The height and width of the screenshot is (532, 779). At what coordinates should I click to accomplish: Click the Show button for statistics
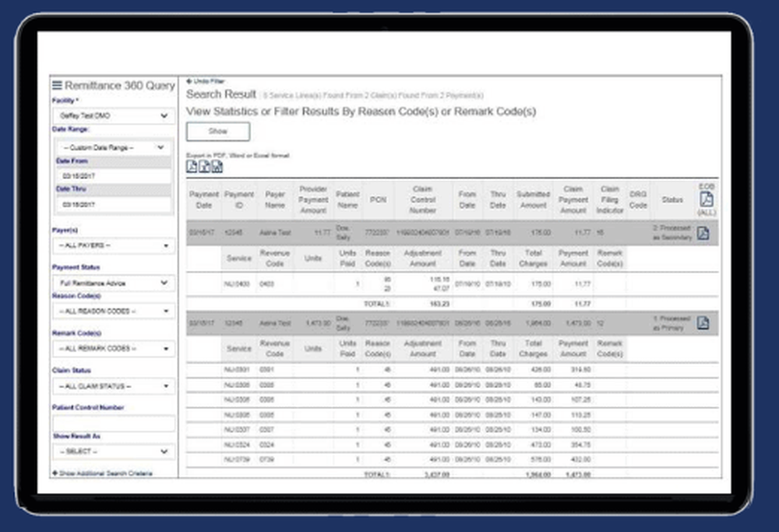[217, 131]
